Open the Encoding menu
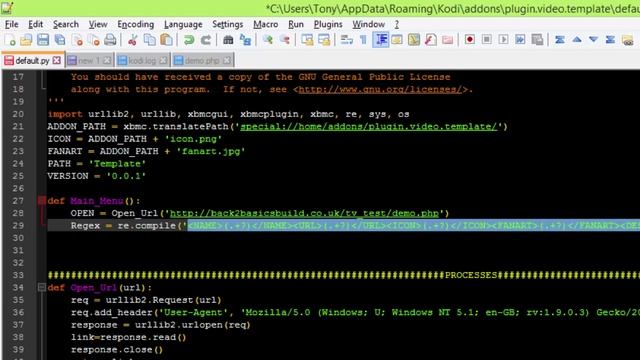This screenshot has width=640, height=360. 136,24
